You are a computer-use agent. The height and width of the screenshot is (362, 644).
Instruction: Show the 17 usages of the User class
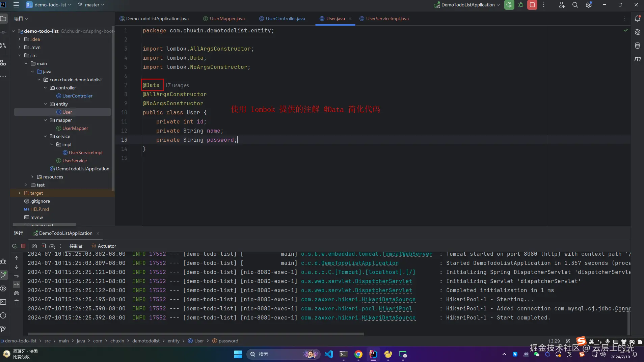coord(177,85)
